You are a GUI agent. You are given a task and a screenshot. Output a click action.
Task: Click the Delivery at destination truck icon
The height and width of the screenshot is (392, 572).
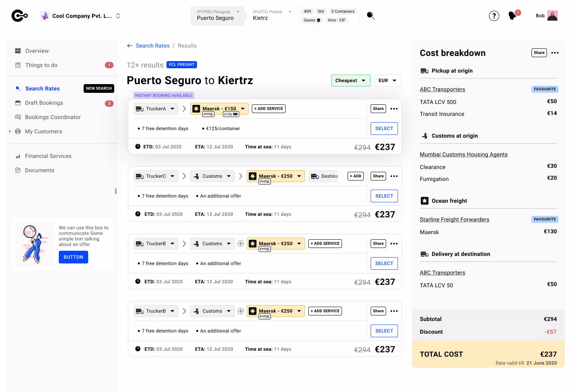425,254
